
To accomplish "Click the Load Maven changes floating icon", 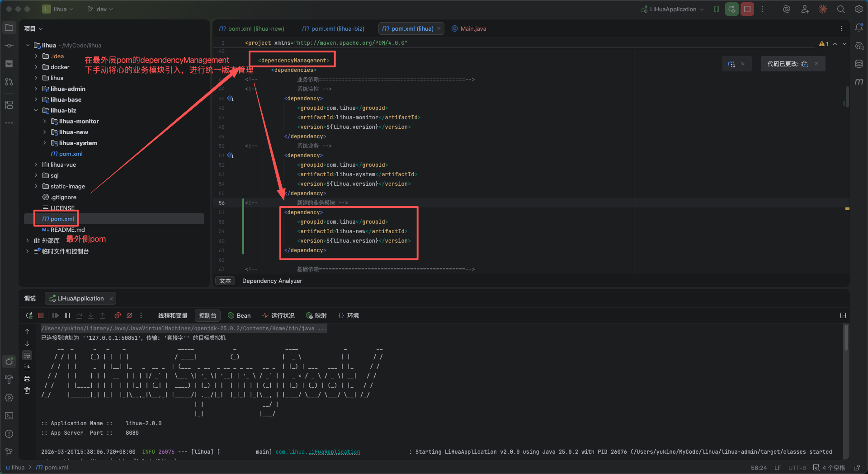I will (731, 64).
